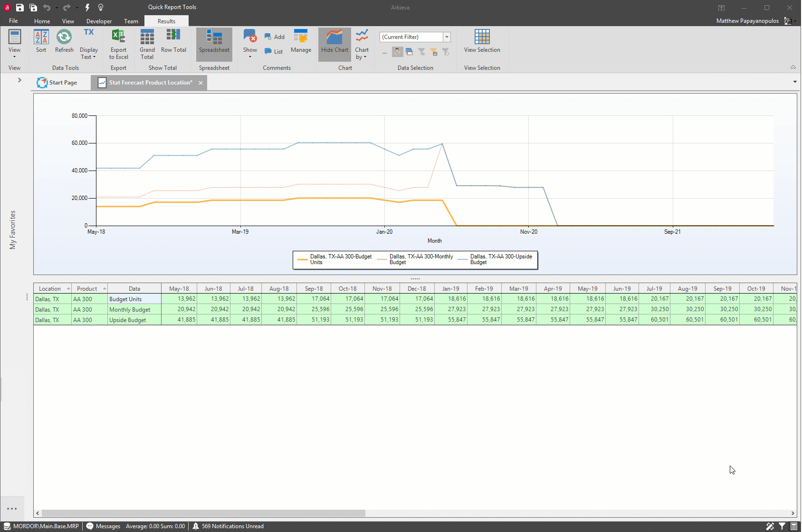Open the Display Text dropdown
The width and height of the screenshot is (802, 532).
pos(88,44)
